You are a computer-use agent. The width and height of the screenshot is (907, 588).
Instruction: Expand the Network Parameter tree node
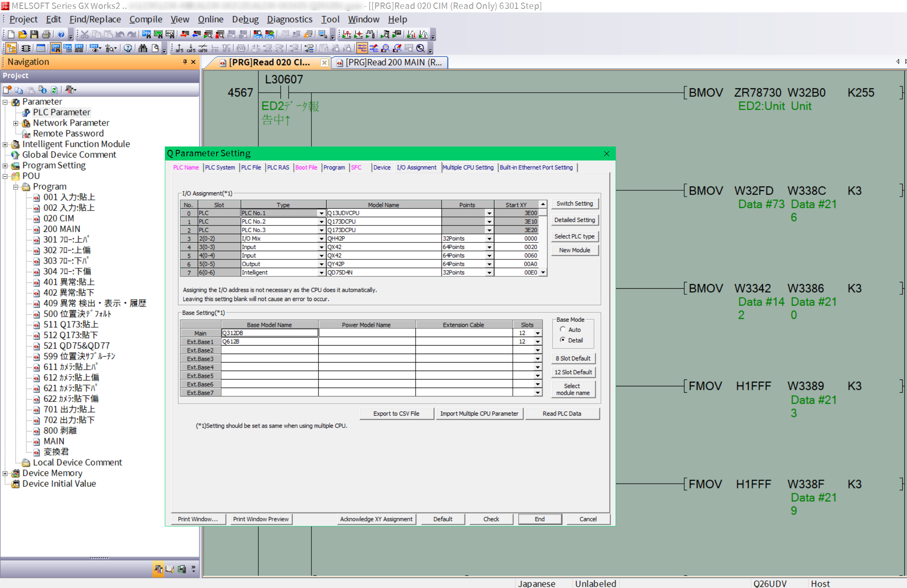16,123
